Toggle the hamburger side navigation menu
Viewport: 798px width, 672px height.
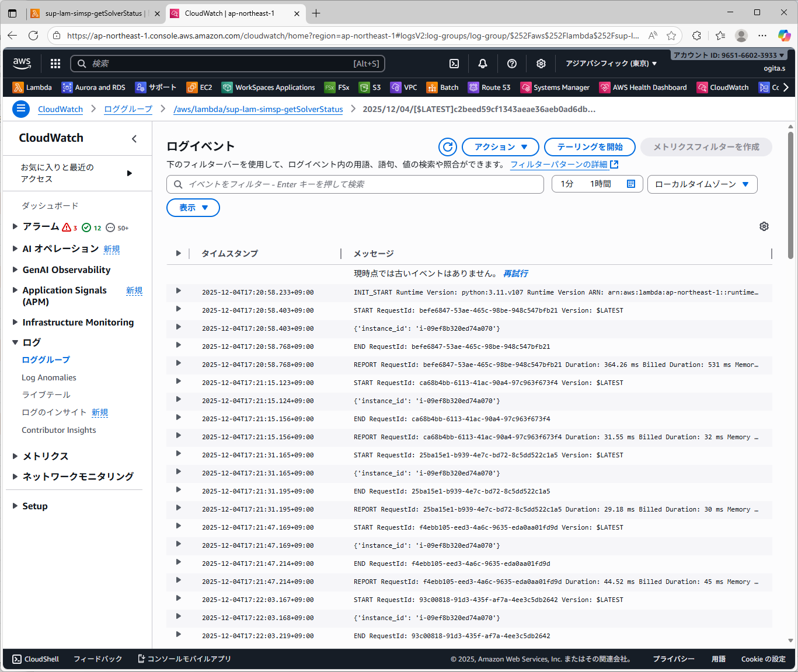(x=21, y=109)
